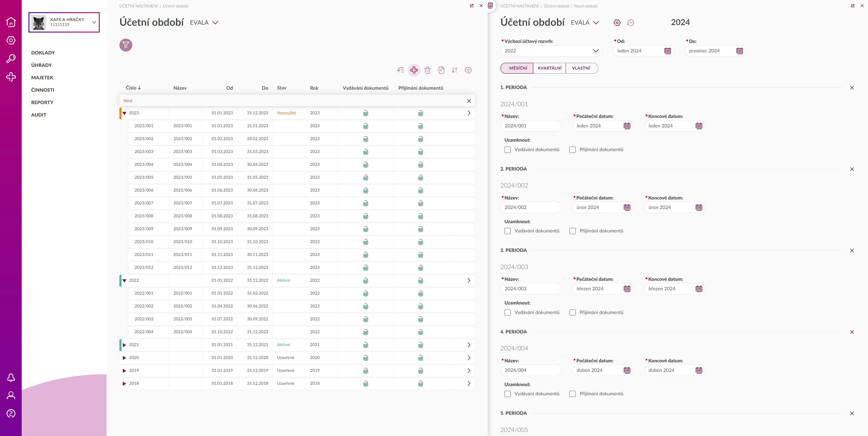Image resolution: width=868 pixels, height=436 pixels.
Task: Click the history clock icon in right panel
Action: tap(631, 23)
